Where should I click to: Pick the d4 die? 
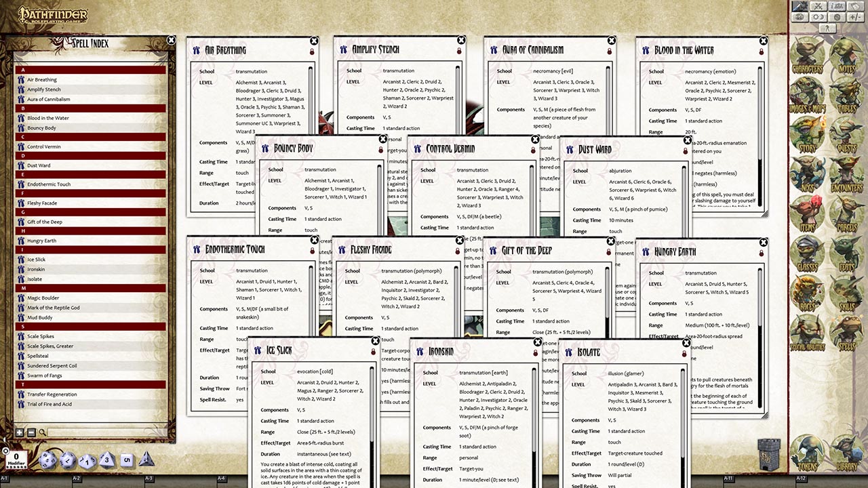click(x=146, y=460)
